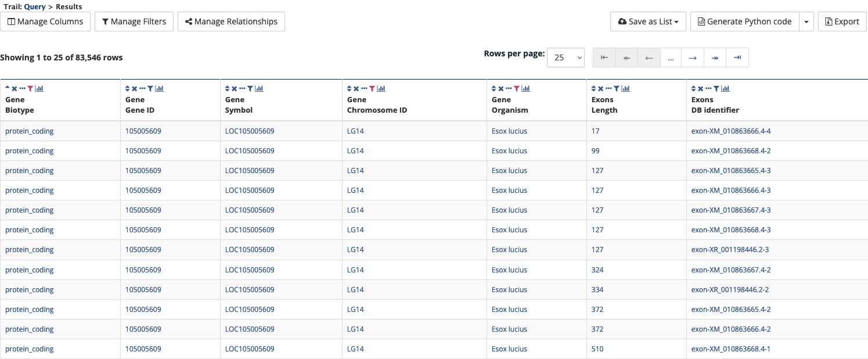Click Manage Columns button

45,21
